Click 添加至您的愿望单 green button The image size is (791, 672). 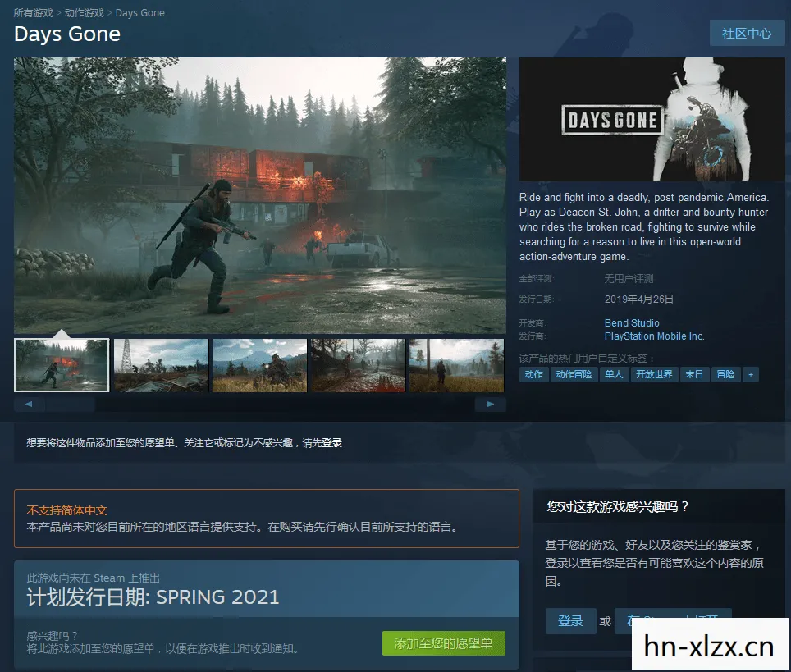(443, 643)
